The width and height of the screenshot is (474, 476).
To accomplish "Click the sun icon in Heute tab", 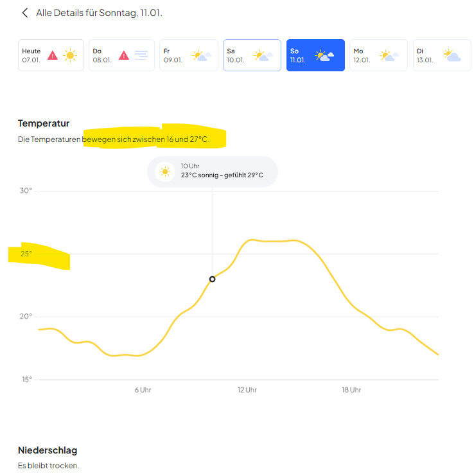I will point(70,55).
